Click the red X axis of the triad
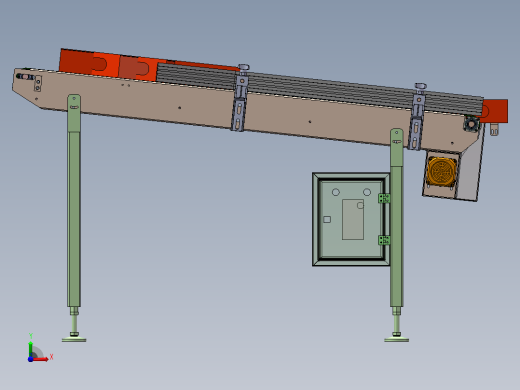This screenshot has height=390, width=520. [40, 359]
